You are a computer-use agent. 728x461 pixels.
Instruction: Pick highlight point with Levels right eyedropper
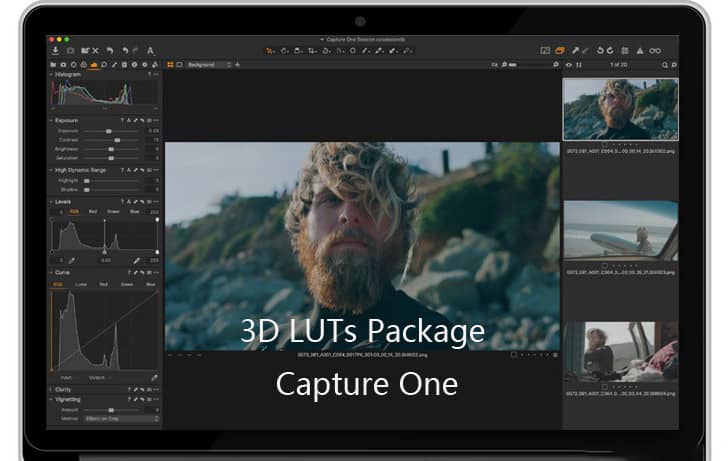137,260
